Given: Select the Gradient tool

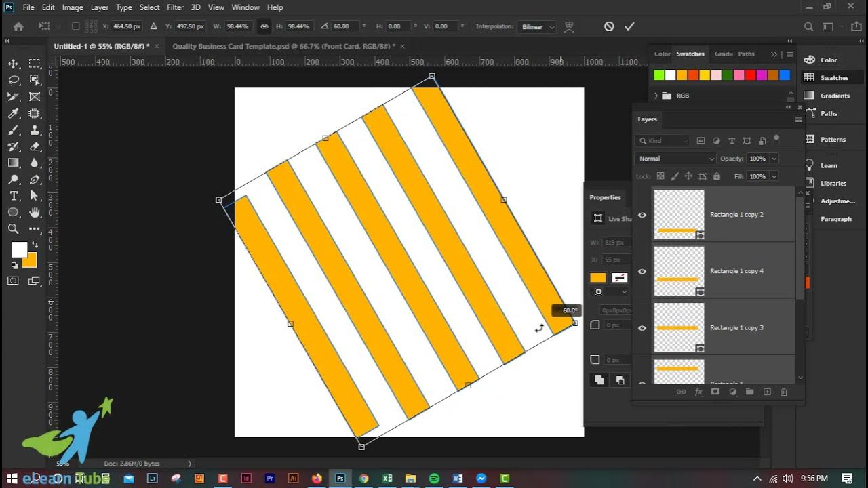Looking at the screenshot, I should coord(13,163).
